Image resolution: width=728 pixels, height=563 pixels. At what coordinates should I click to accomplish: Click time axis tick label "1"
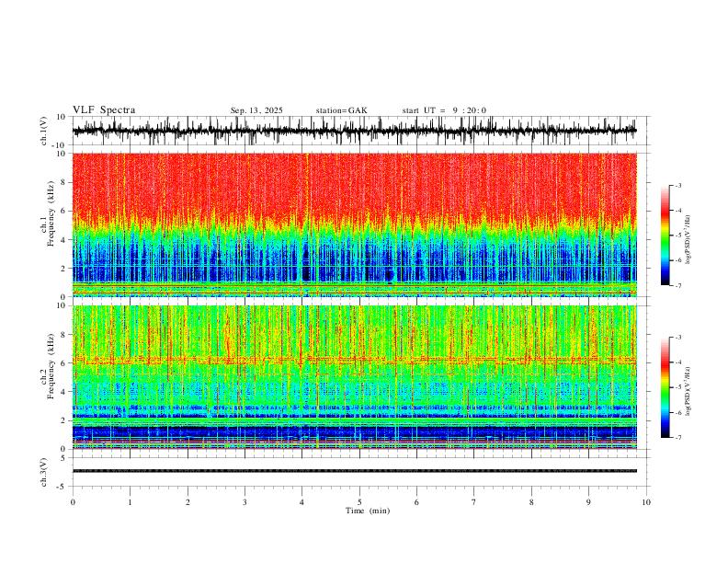tap(130, 502)
